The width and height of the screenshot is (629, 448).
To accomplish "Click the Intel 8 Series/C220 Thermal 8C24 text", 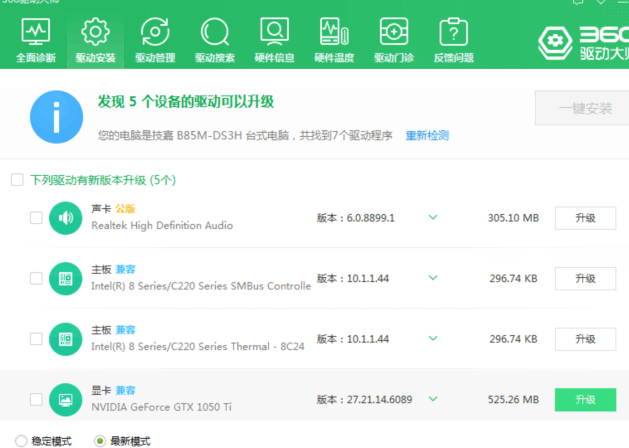I will [198, 347].
